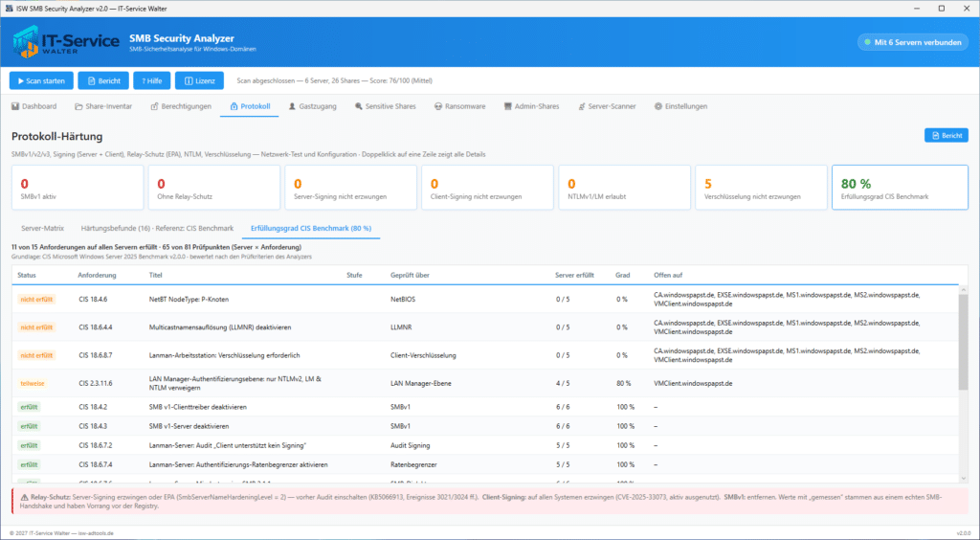This screenshot has height=540, width=980.
Task: Click the IT-Service Walter logo
Action: 66,42
